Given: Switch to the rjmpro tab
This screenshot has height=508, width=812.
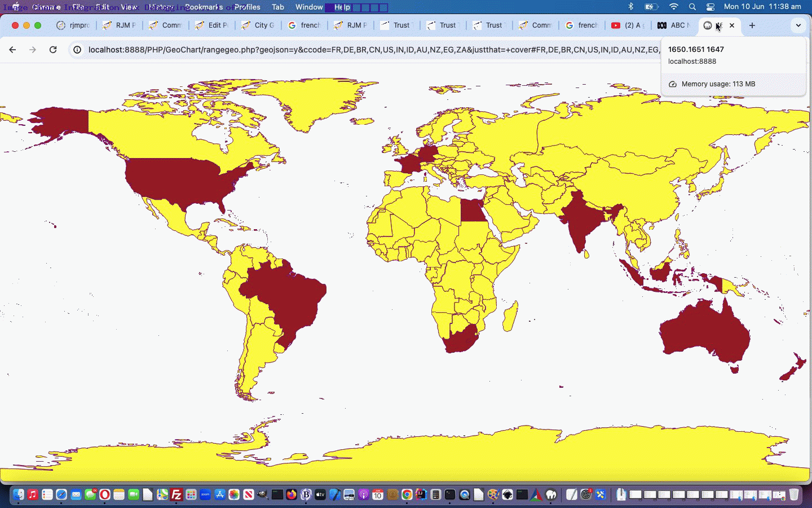Looking at the screenshot, I should click(74, 25).
